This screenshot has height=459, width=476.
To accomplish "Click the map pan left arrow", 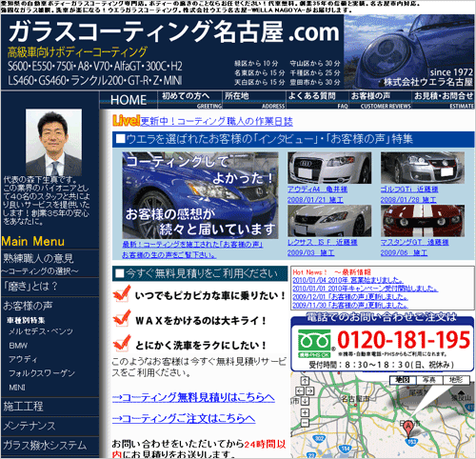I will [x=299, y=390].
